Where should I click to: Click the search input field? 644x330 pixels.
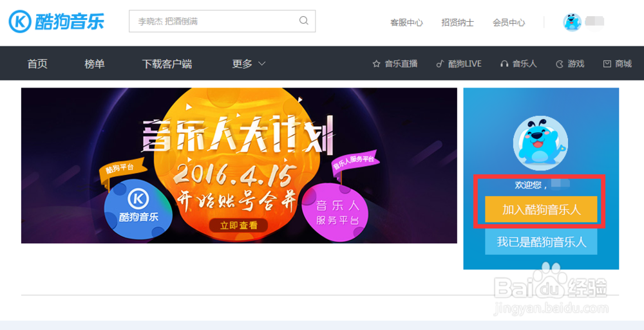[x=222, y=21]
